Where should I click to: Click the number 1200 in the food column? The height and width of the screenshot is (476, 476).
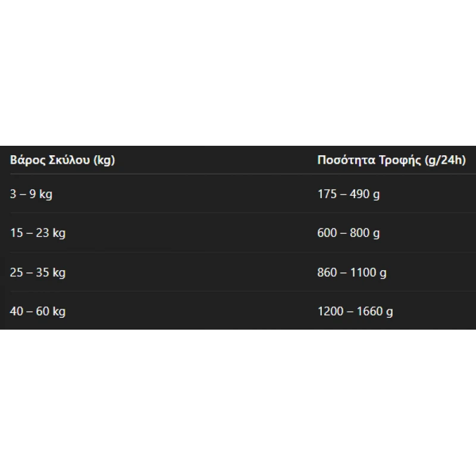click(330, 311)
